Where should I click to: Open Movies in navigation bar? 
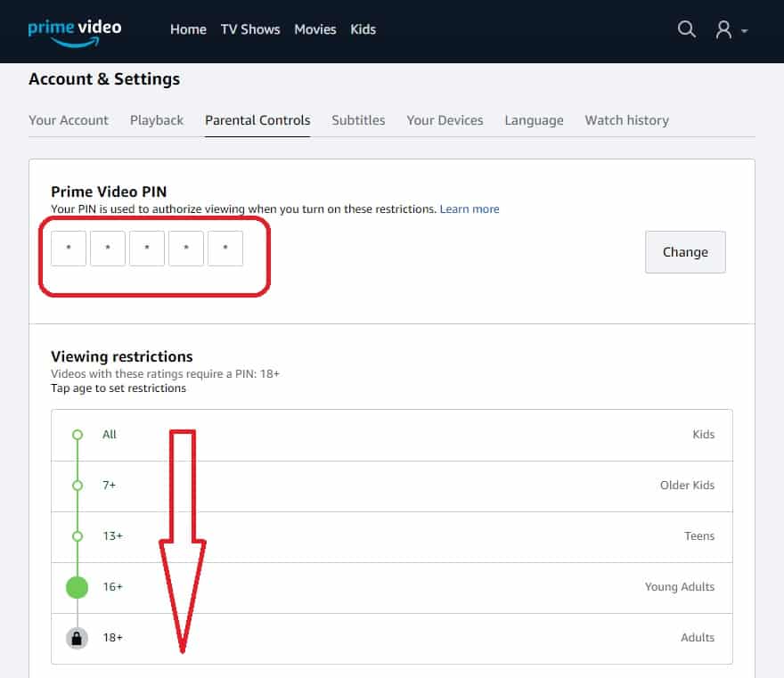(315, 29)
